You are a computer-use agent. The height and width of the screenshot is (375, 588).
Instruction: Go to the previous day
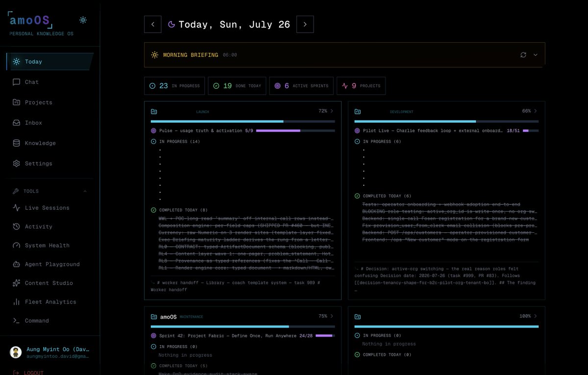(153, 25)
